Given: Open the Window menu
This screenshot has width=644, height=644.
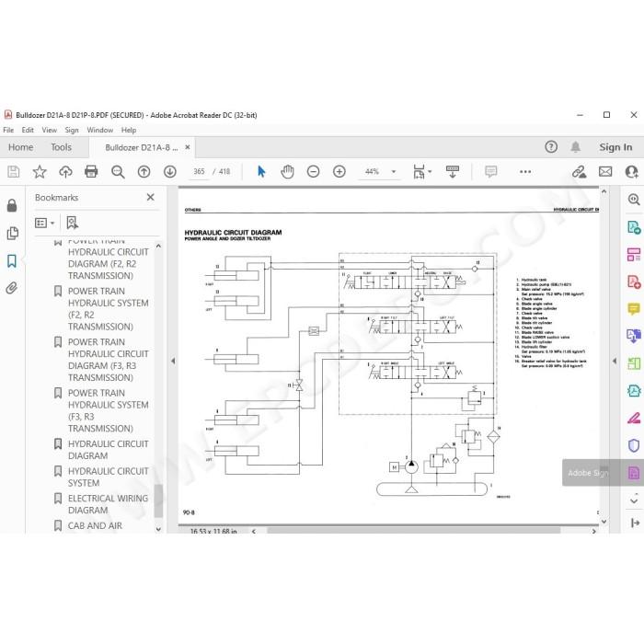Looking at the screenshot, I should point(99,130).
